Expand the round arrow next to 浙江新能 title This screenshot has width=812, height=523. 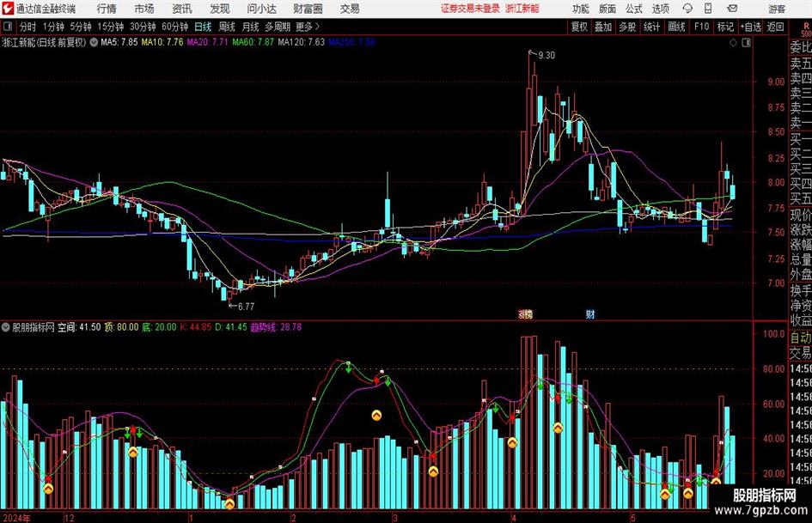click(x=94, y=42)
